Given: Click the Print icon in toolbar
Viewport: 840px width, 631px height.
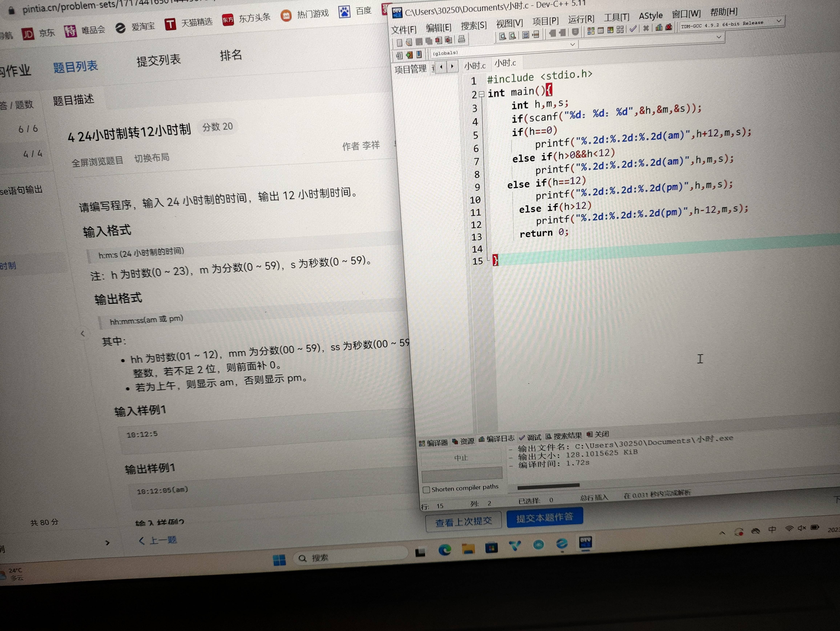Looking at the screenshot, I should [462, 39].
